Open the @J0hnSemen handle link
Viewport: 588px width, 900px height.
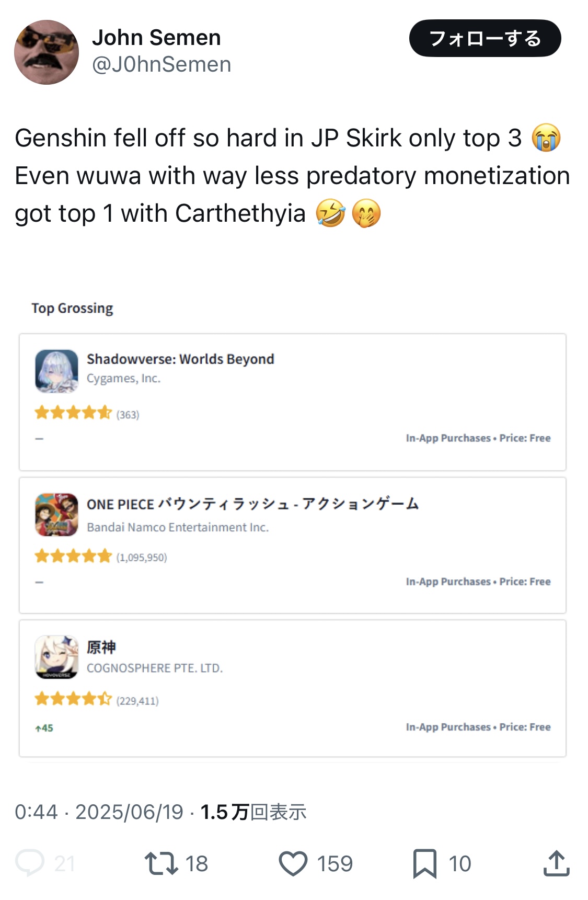click(x=162, y=65)
